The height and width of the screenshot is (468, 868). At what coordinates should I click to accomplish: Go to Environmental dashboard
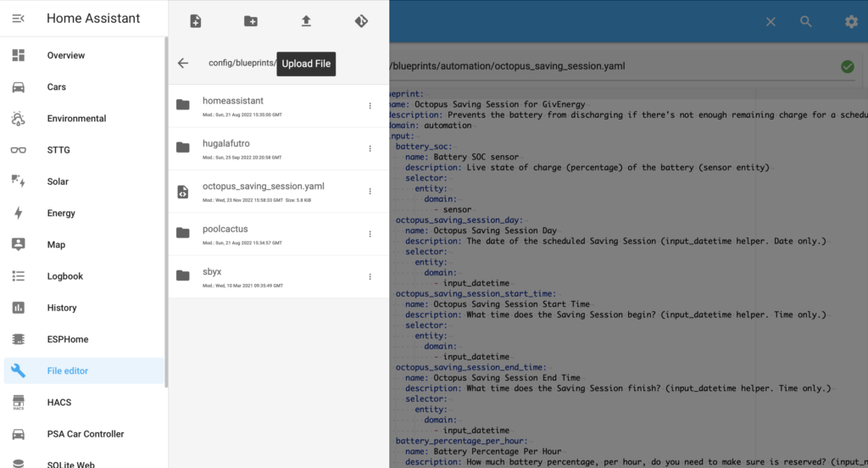coord(83,119)
